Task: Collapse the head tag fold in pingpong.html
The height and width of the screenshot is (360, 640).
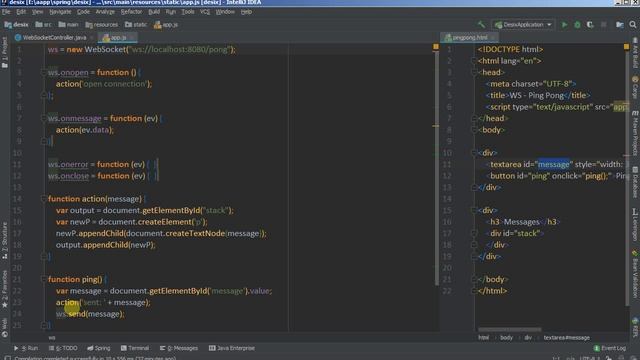Action: 474,72
